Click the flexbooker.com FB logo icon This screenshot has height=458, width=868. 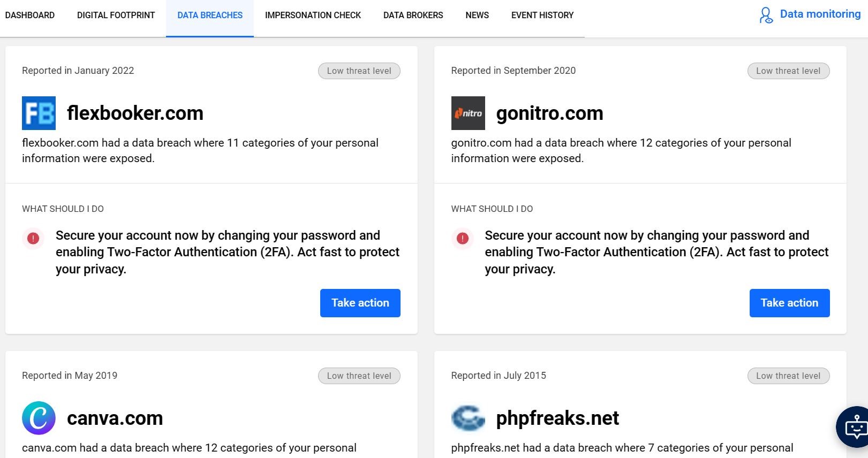coord(39,113)
